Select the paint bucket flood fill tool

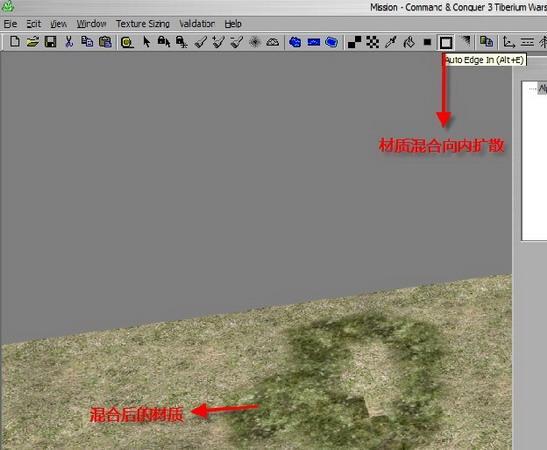(409, 42)
